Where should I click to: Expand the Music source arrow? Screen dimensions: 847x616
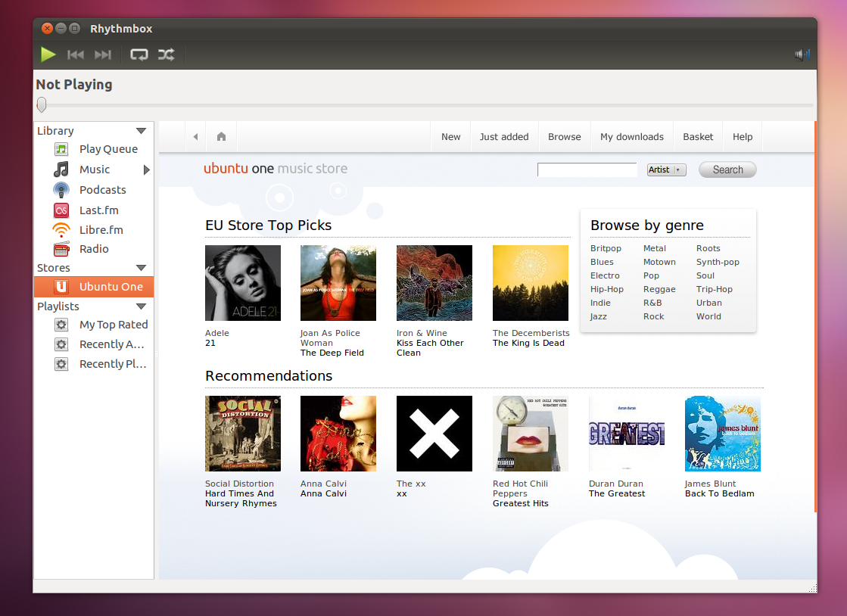point(146,170)
